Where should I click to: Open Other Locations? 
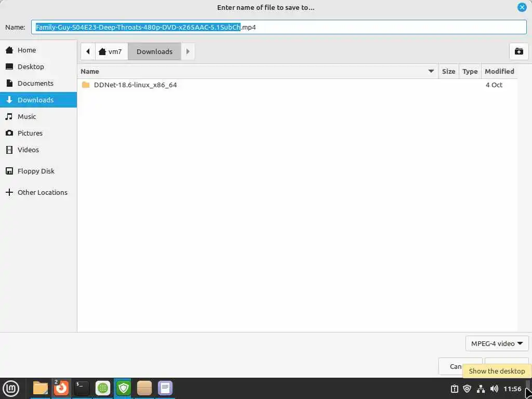(38, 192)
